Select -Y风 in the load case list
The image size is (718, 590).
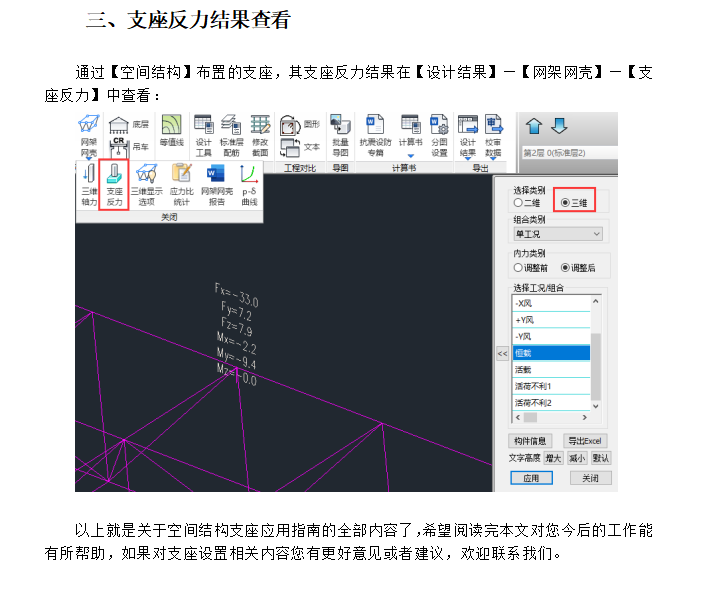click(x=551, y=337)
